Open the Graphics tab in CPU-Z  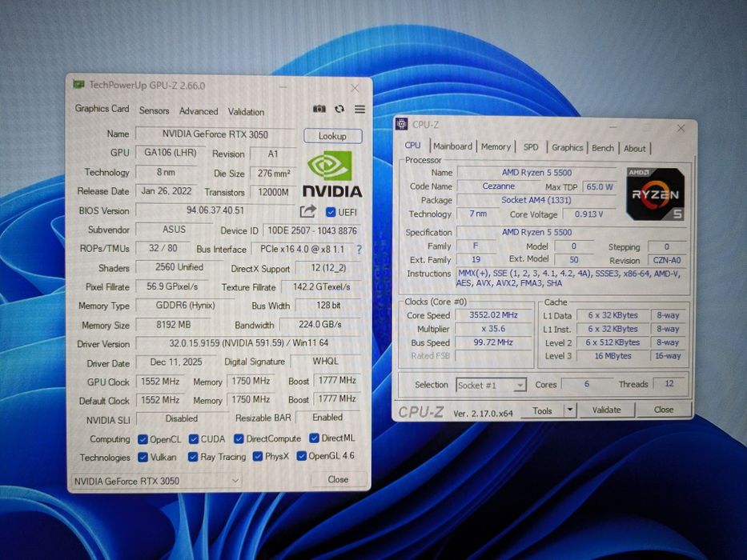(567, 148)
